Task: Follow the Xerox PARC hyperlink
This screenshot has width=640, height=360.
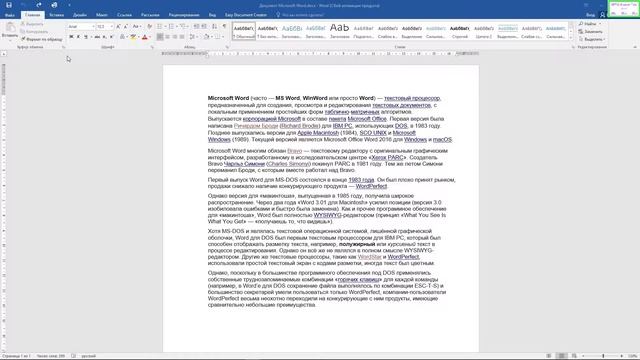Action: [387, 157]
